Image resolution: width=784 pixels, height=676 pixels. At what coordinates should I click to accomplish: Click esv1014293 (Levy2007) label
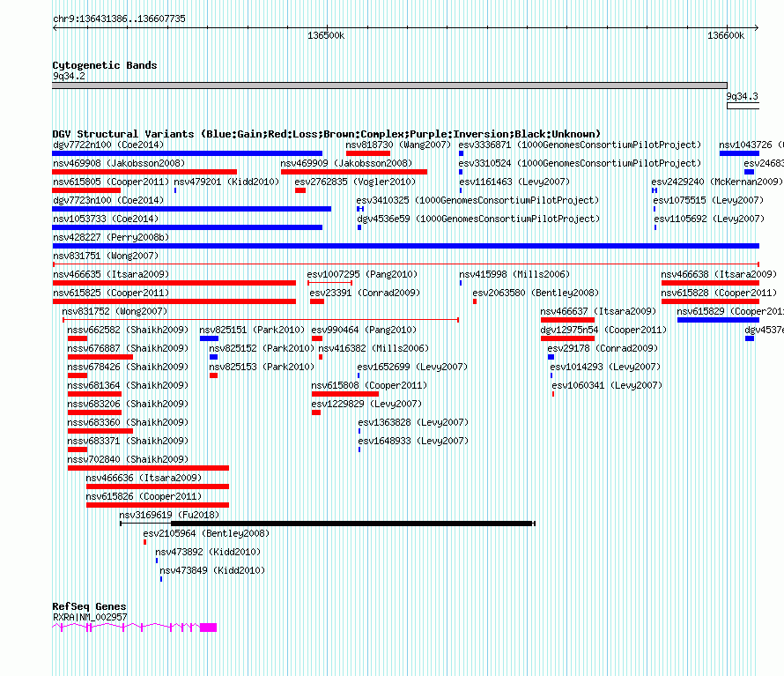[x=605, y=368]
